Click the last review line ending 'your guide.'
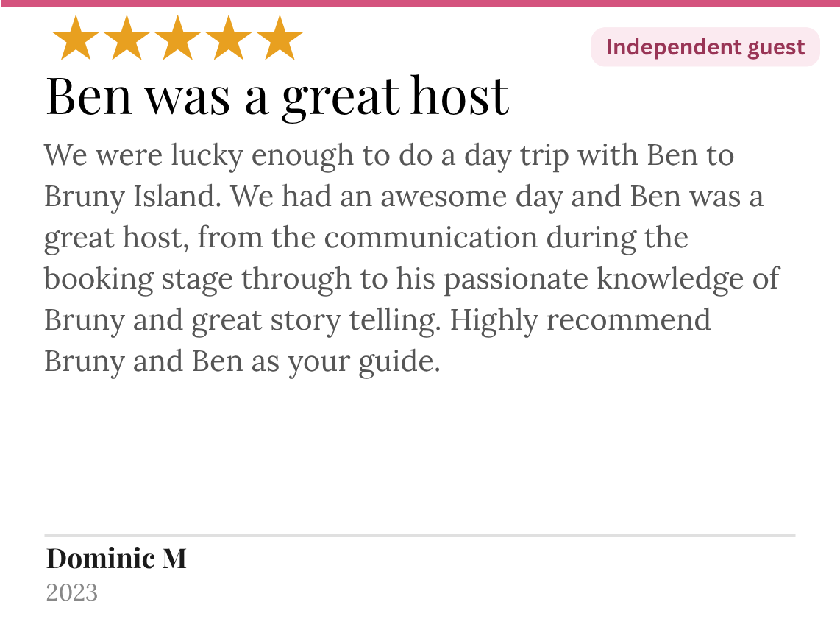 click(x=242, y=362)
